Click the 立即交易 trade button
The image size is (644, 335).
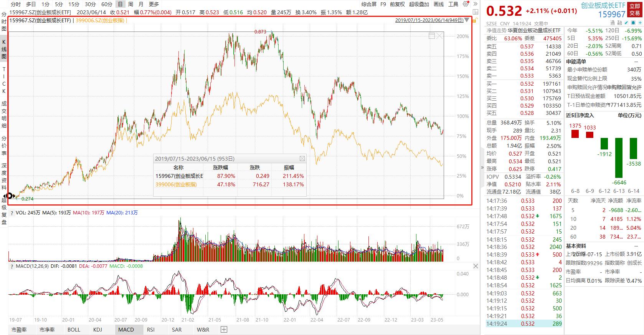click(634, 10)
